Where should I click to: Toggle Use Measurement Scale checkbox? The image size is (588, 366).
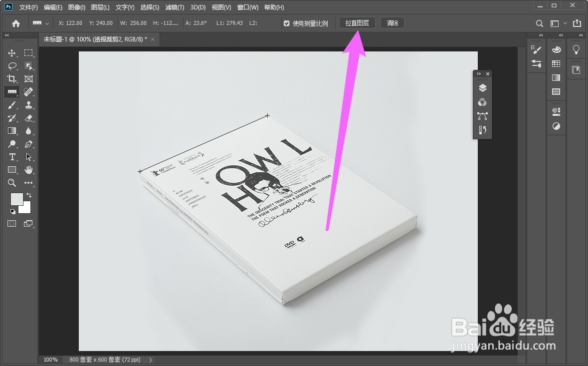(286, 23)
